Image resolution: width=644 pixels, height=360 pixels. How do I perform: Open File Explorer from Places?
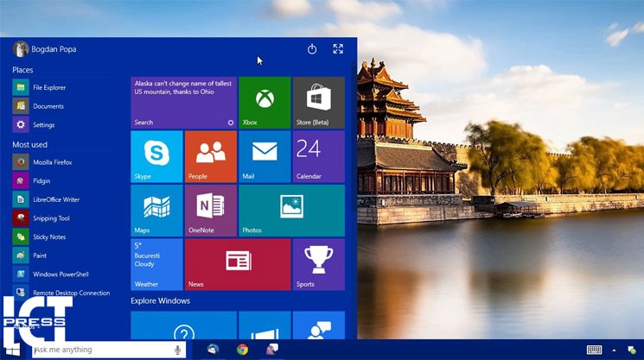pos(48,87)
